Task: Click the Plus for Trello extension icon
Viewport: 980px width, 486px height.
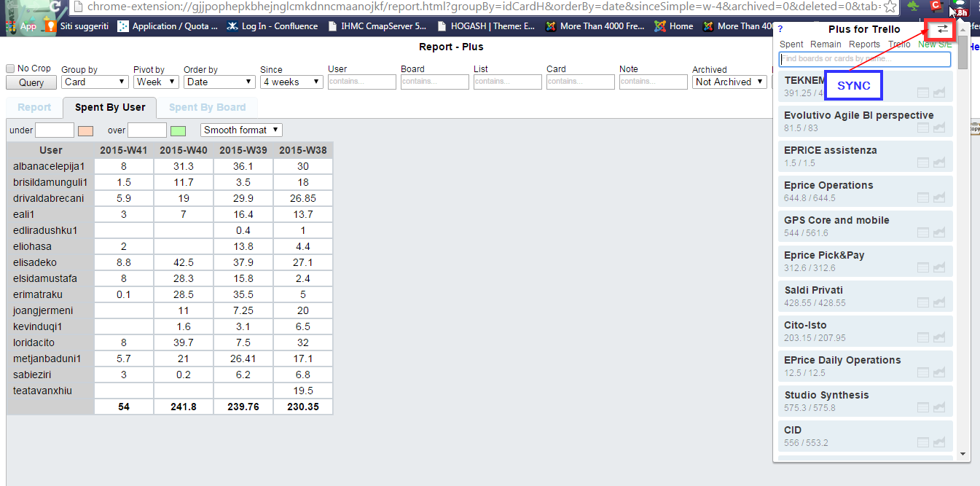Action: coord(960,7)
